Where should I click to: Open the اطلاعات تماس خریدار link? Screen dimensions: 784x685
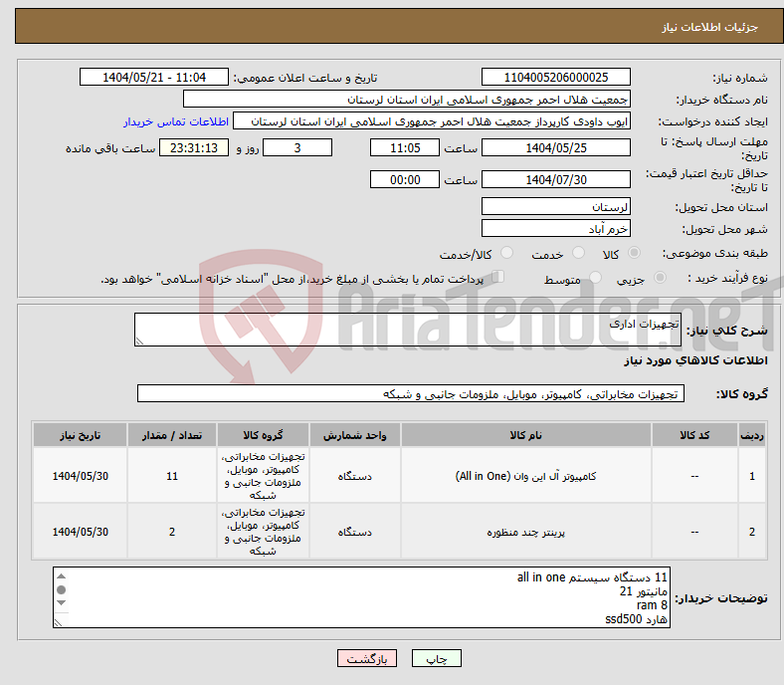176,121
